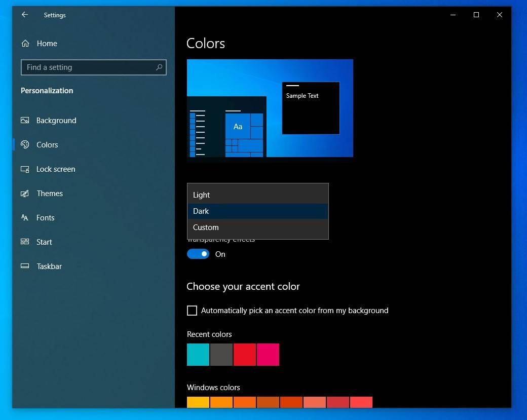Focus the Find a setting search box
This screenshot has height=420, width=527.
point(93,67)
